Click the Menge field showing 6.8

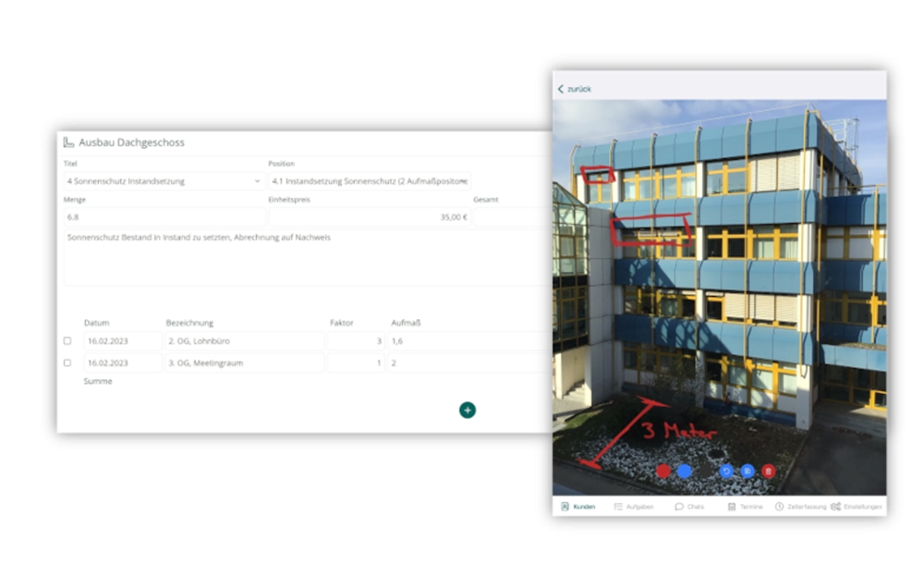coord(164,217)
